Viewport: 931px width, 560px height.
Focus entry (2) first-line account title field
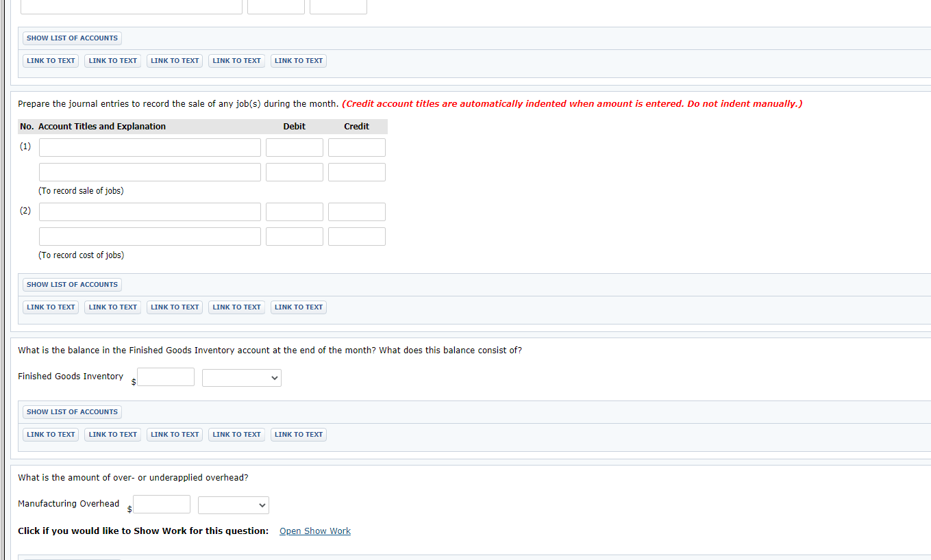pyautogui.click(x=150, y=212)
